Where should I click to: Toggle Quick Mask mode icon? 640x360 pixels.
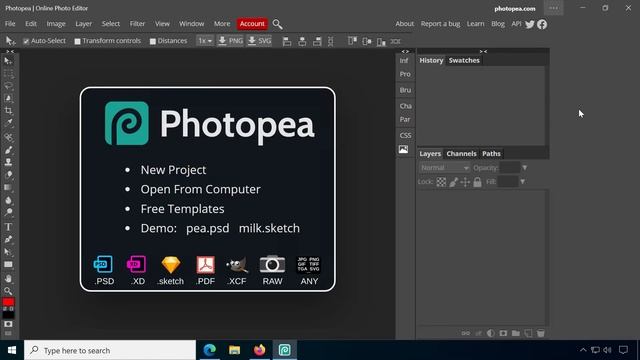(x=8, y=324)
